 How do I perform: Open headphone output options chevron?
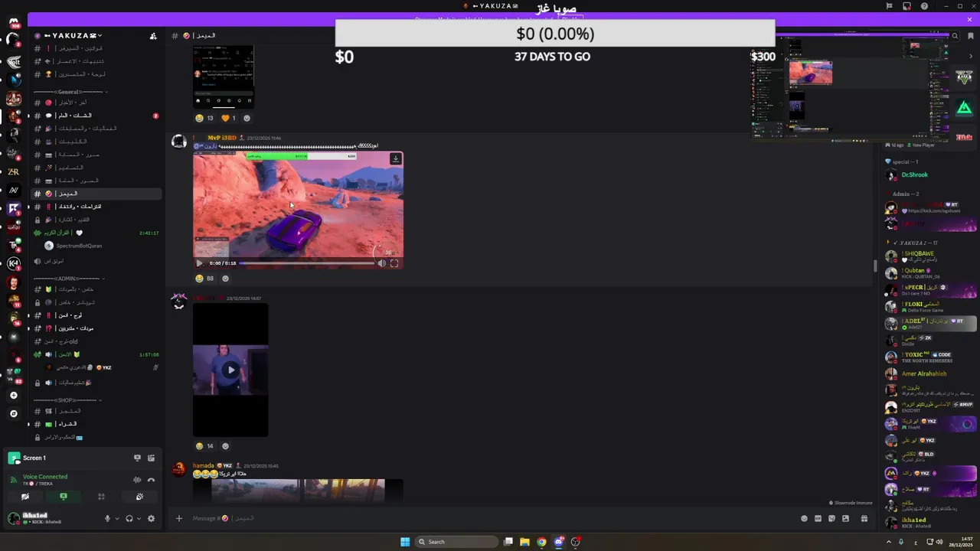(x=139, y=518)
